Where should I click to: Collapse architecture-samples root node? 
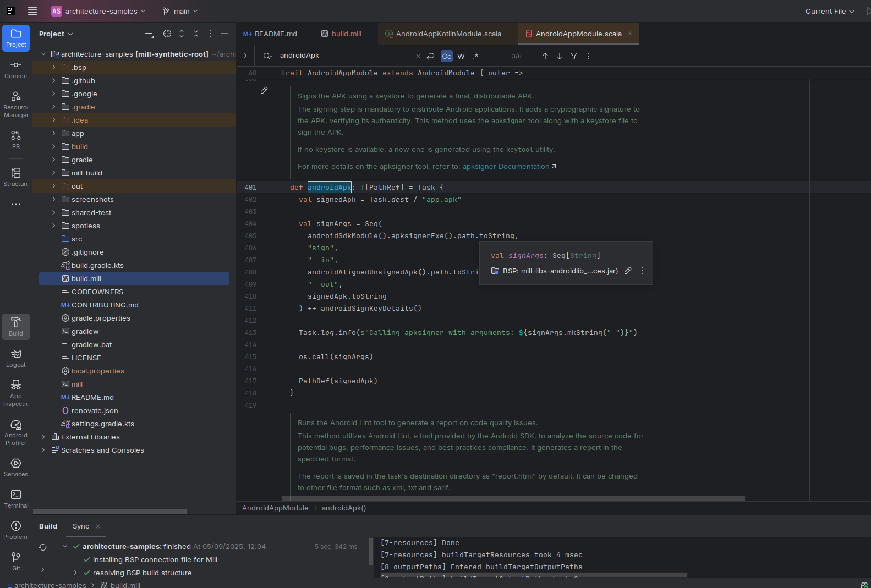coord(43,54)
